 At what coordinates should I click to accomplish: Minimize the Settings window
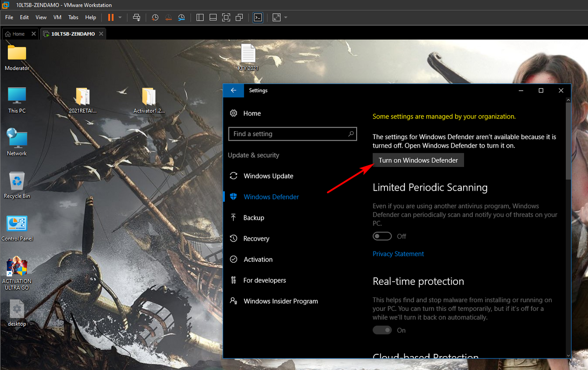pos(521,91)
